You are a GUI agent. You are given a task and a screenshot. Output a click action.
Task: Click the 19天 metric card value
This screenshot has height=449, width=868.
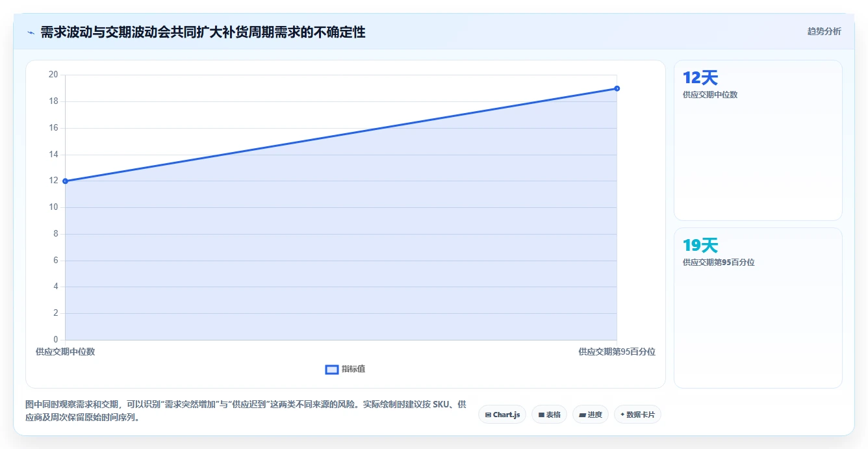[700, 246]
